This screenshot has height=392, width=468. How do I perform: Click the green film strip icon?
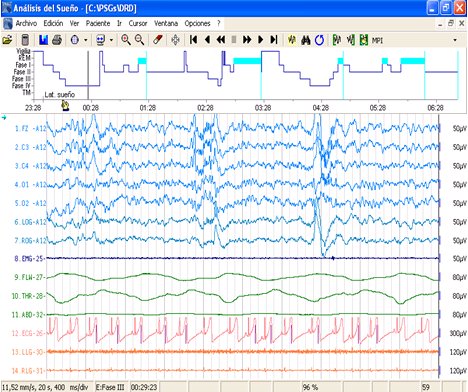(364, 40)
